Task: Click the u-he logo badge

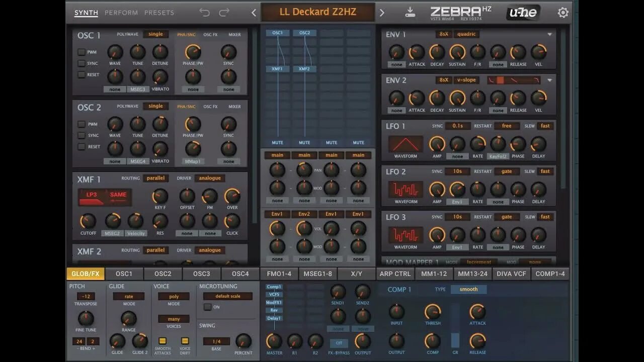Action: (523, 13)
